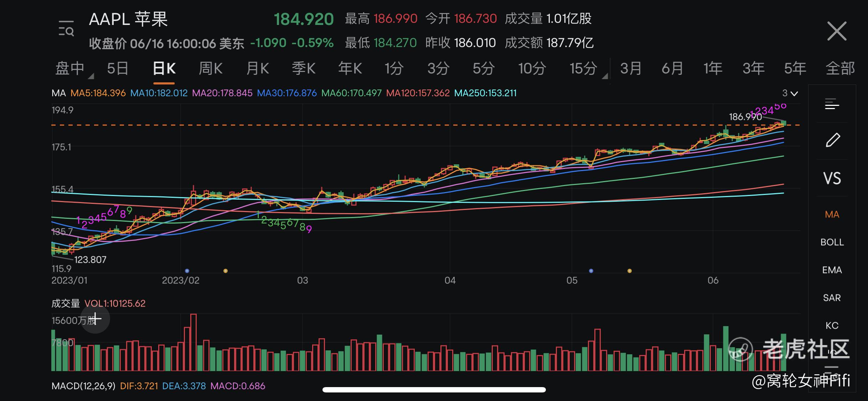Close the full-screen chart view

pyautogui.click(x=837, y=31)
